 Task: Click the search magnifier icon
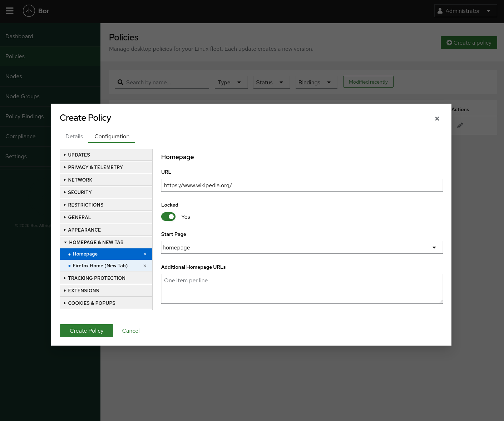(x=120, y=82)
